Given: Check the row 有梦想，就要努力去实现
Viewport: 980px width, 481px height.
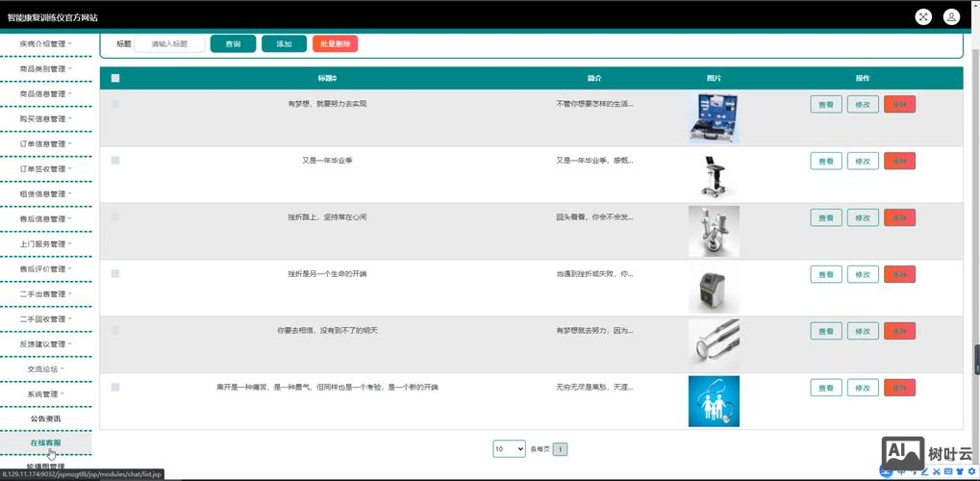Looking at the screenshot, I should (x=115, y=104).
